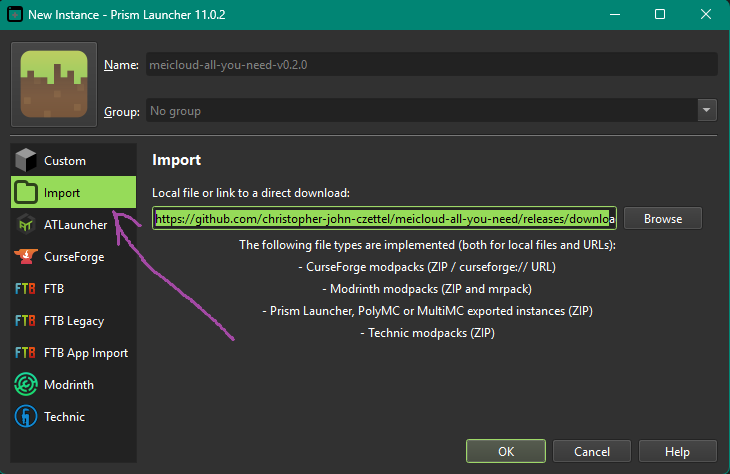Click the Name label
730x474 pixels.
point(121,65)
